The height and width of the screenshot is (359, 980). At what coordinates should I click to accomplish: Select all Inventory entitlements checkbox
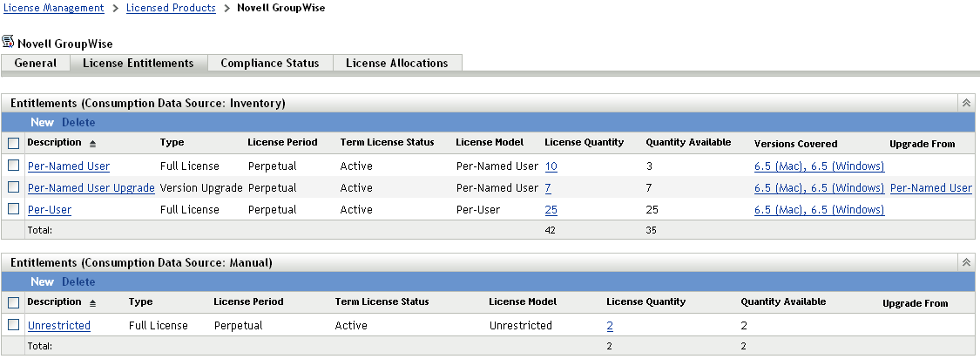[x=14, y=143]
